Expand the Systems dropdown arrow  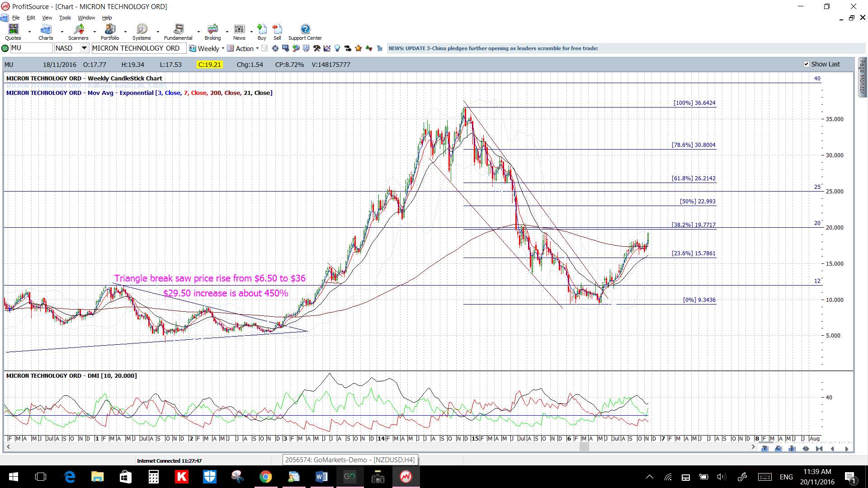(x=158, y=32)
